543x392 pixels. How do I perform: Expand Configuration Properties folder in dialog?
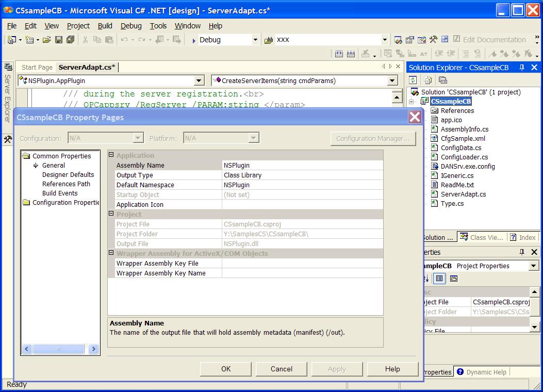click(26, 203)
